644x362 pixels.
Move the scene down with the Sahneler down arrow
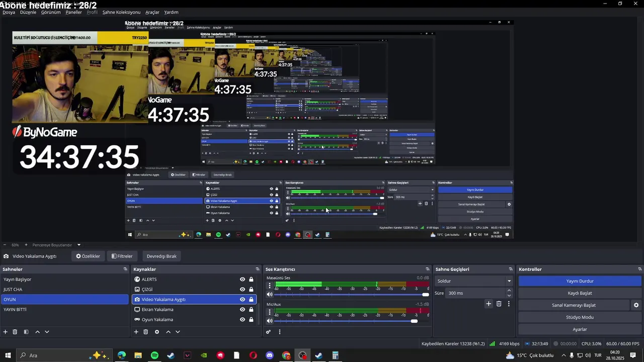[x=47, y=332]
